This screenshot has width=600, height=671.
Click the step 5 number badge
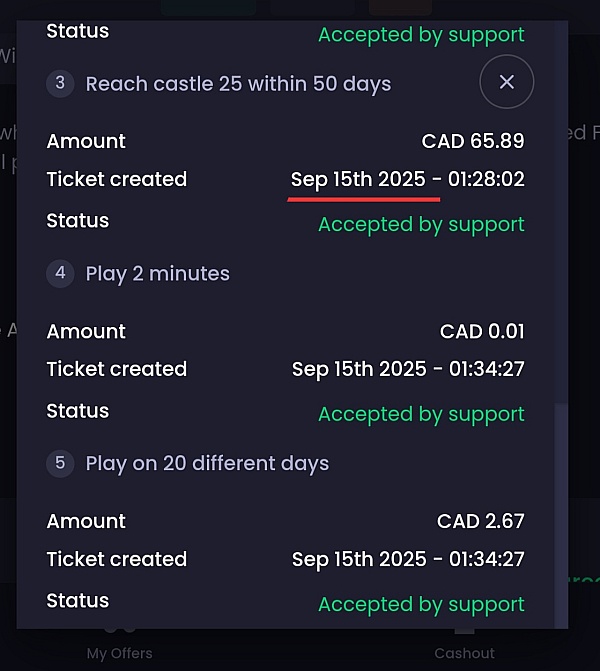pos(60,464)
